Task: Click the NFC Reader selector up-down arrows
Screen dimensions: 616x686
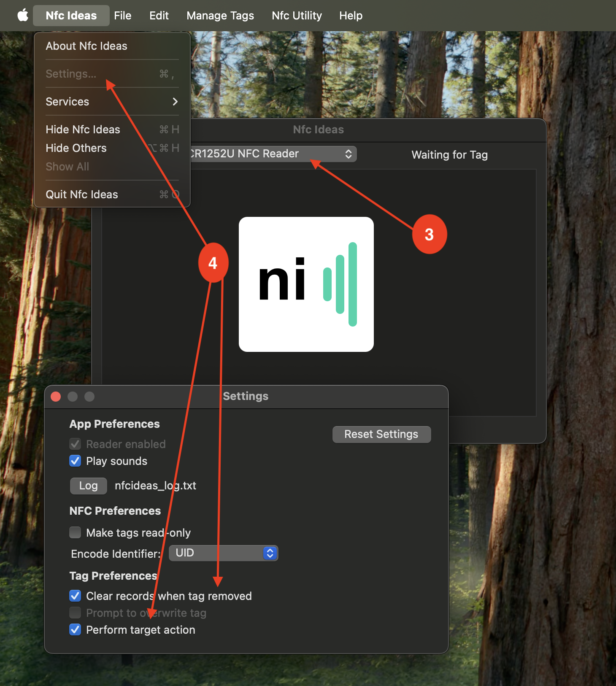Action: click(x=349, y=154)
